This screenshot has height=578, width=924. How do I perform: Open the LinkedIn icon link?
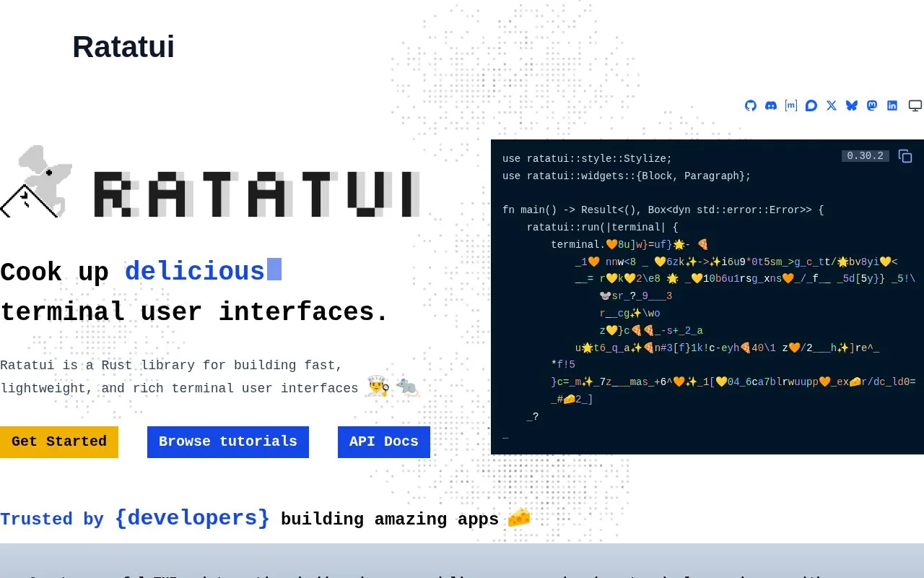[x=892, y=105]
